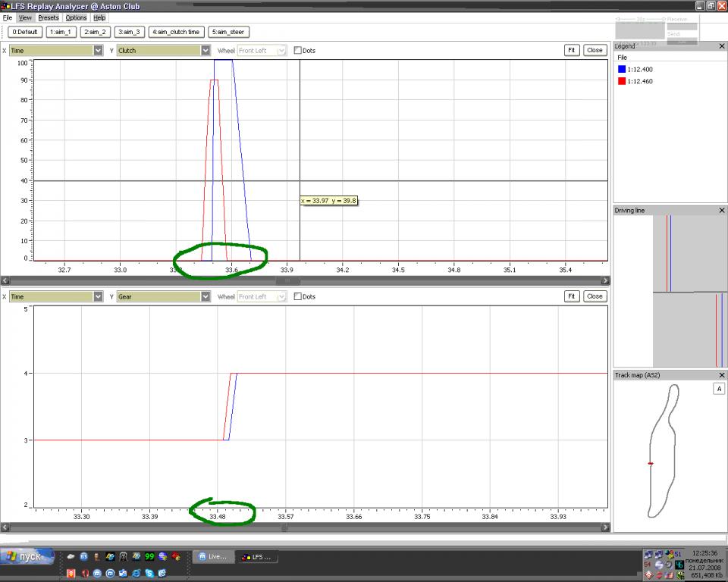Switch to the Live... taskbar window
728x582 pixels.
pos(213,556)
